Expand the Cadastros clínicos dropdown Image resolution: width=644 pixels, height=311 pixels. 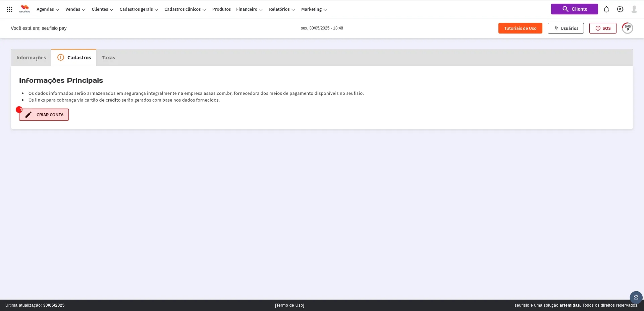tap(185, 9)
